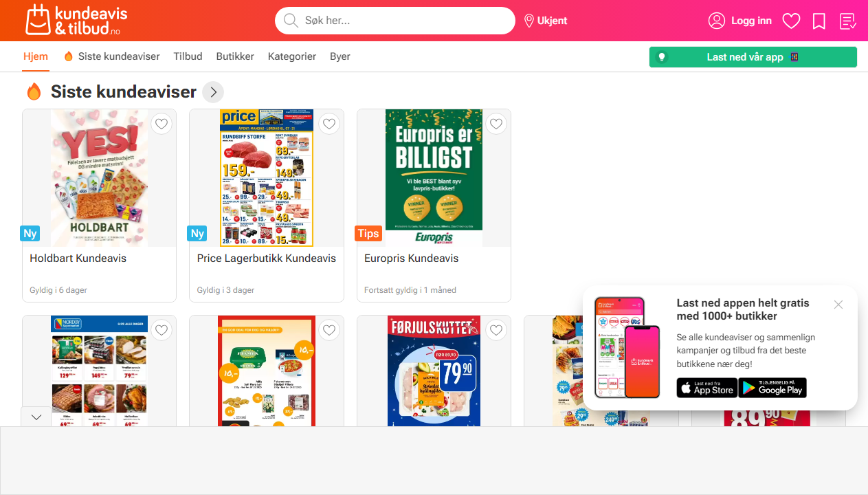
Task: Expand Siste kundeaviser with the chevron arrow
Action: (x=213, y=92)
